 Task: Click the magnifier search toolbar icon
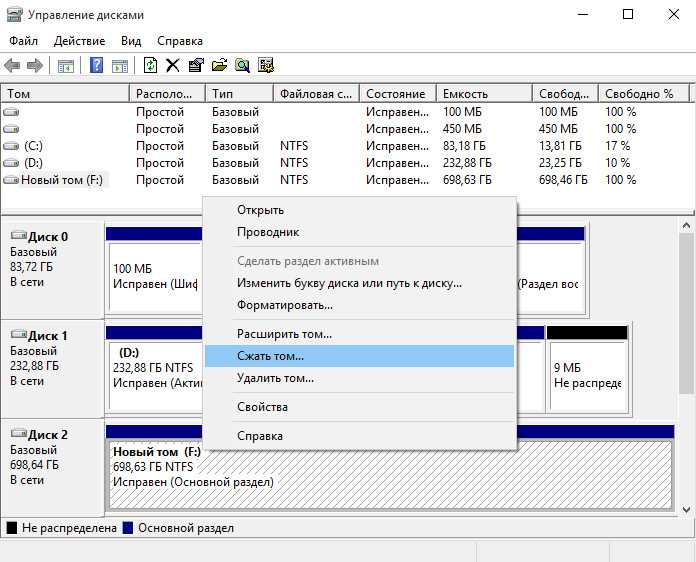point(242,65)
